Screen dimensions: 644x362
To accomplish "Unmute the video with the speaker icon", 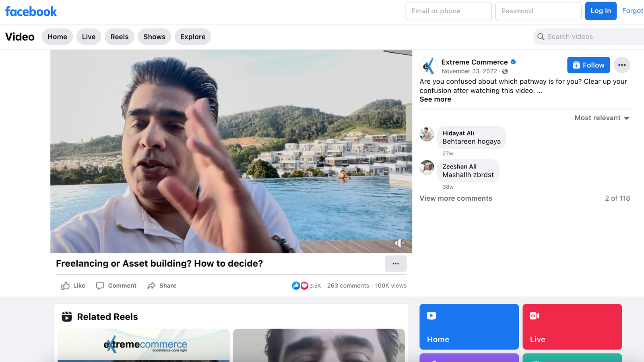I will click(399, 243).
